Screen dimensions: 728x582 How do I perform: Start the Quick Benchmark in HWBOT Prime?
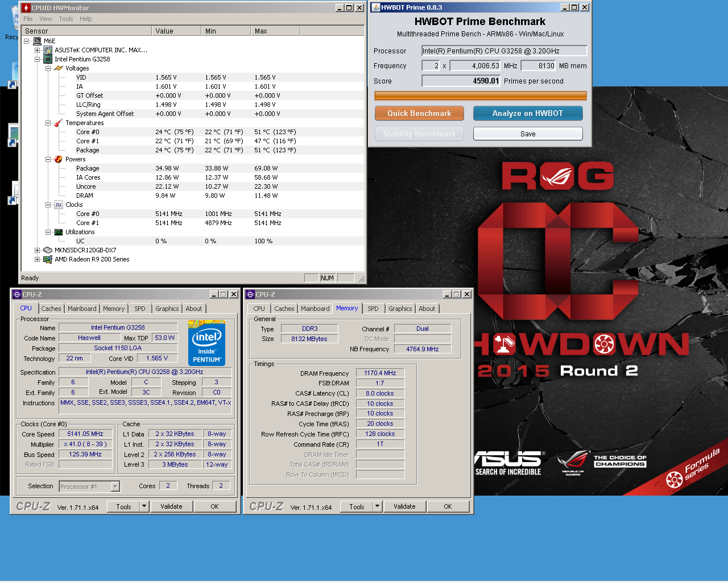point(419,113)
